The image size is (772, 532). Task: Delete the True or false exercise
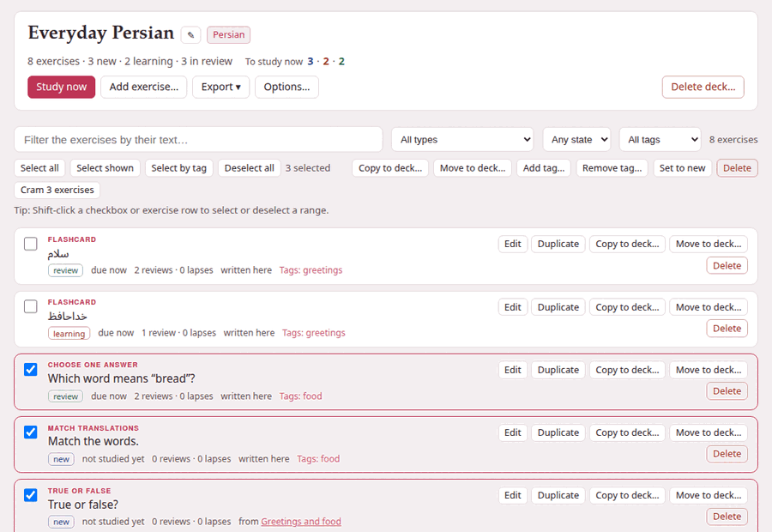click(727, 517)
